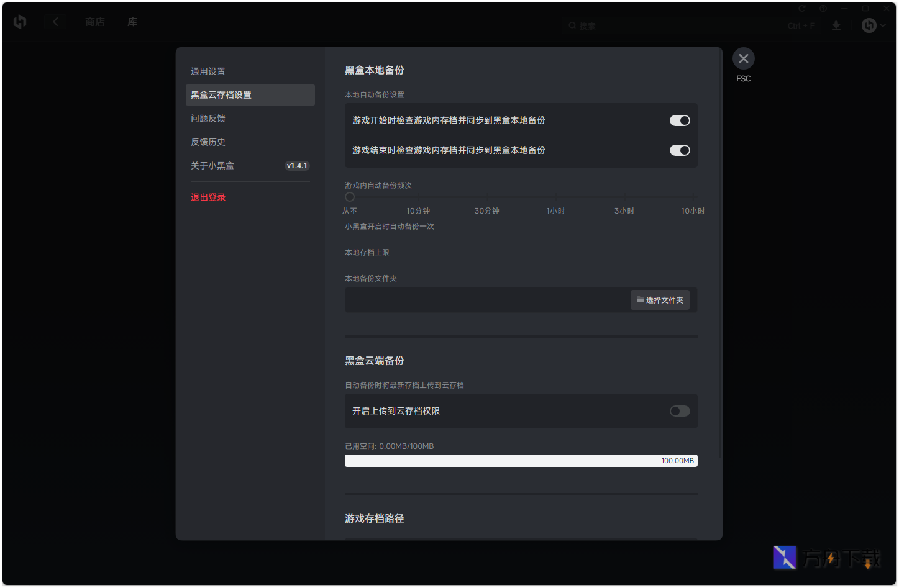Click the backup frequency slider handle at 从不
The height and width of the screenshot is (588, 899).
349,196
